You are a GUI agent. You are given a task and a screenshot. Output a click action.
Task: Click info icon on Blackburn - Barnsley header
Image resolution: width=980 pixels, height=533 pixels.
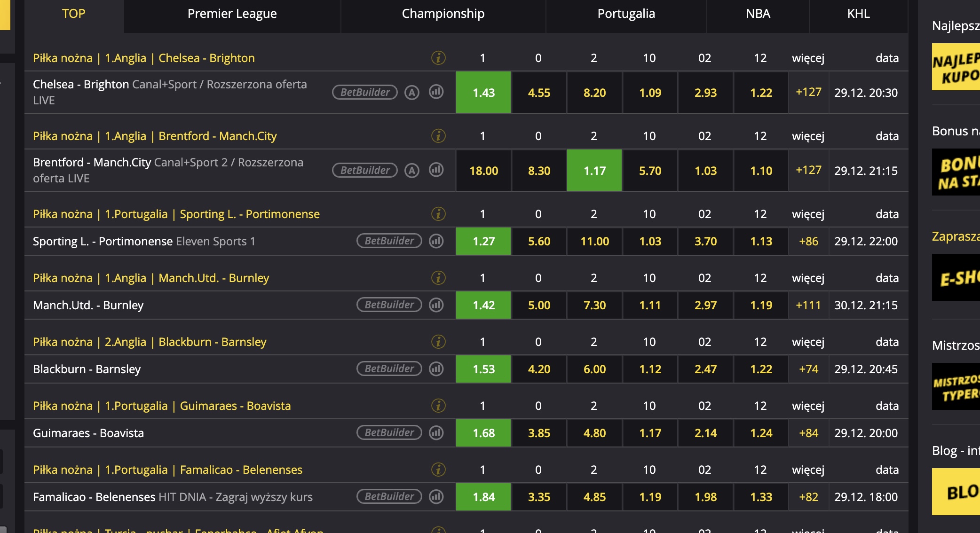point(438,342)
